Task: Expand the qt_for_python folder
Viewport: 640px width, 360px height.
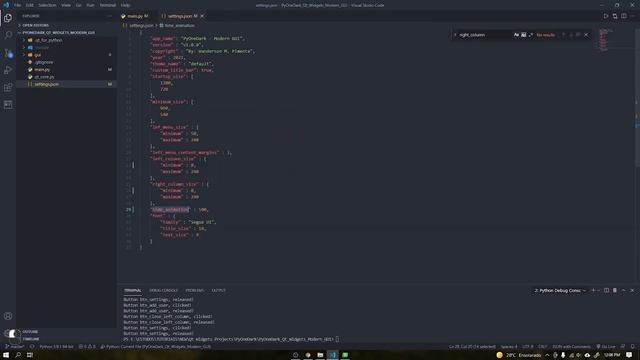Action: (x=48, y=40)
